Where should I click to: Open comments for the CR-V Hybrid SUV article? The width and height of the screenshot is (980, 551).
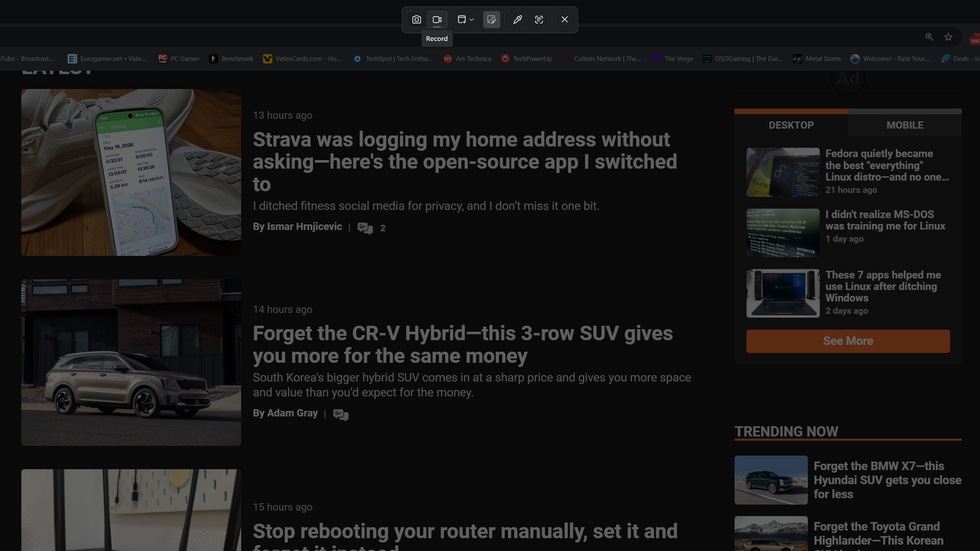click(340, 415)
